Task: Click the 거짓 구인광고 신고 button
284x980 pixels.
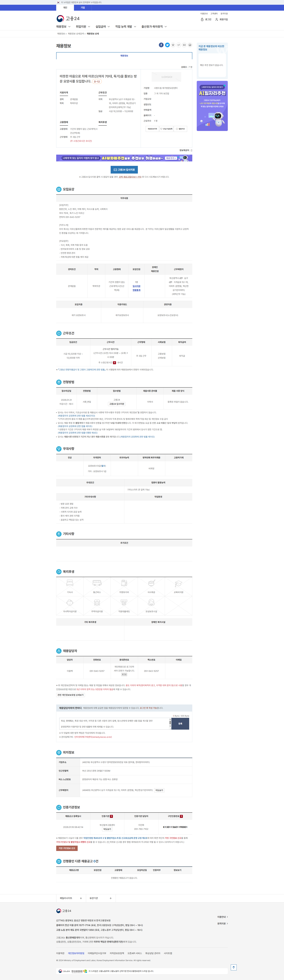Action: point(67,848)
